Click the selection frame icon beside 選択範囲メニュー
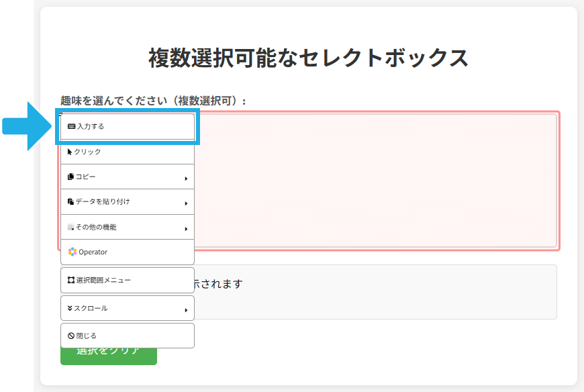The height and width of the screenshot is (392, 584). tap(71, 280)
